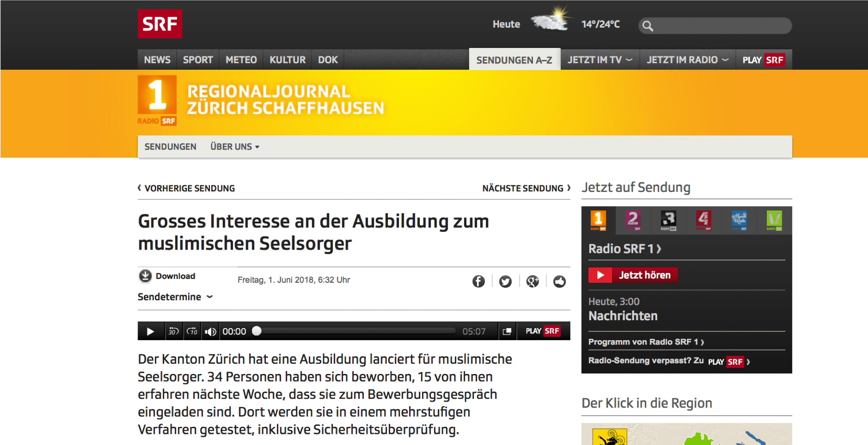Mute the audio player volume
868x445 pixels.
click(210, 331)
